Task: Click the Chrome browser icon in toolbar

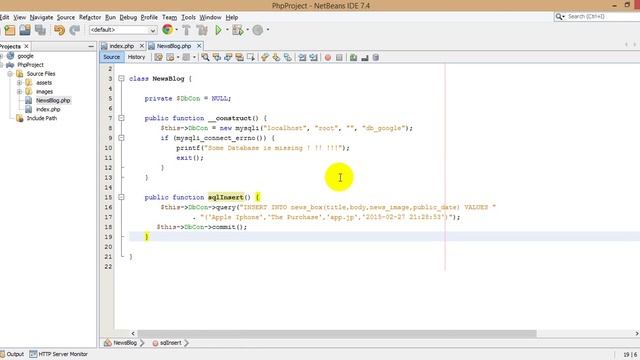Action: [167, 29]
